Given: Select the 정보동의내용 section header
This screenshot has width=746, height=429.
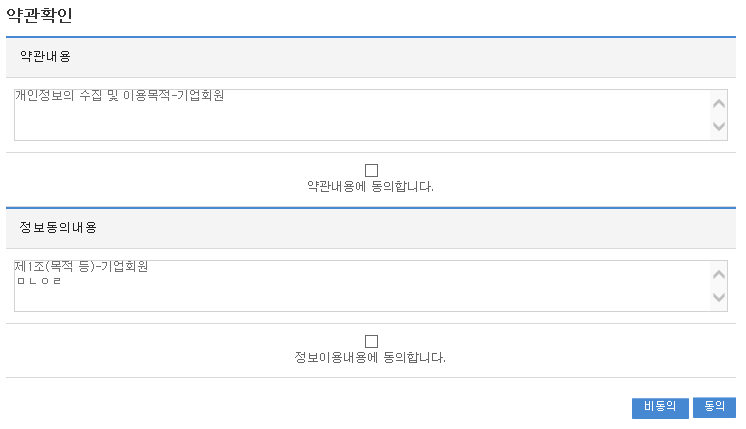Looking at the screenshot, I should point(58,228).
